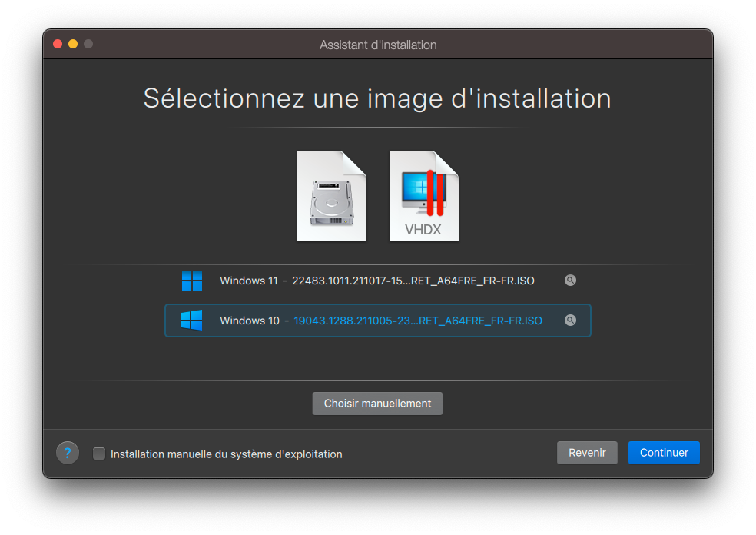Click the Windows 10 logo icon
This screenshot has width=756, height=535.
[192, 321]
